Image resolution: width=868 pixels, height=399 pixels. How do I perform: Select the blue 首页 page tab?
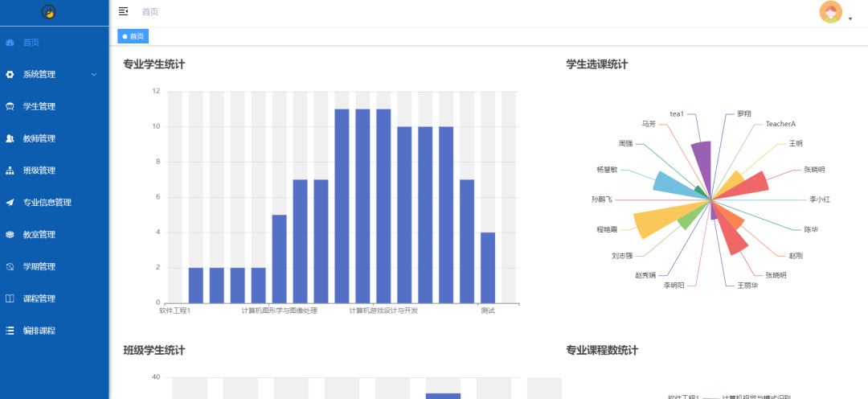[133, 36]
